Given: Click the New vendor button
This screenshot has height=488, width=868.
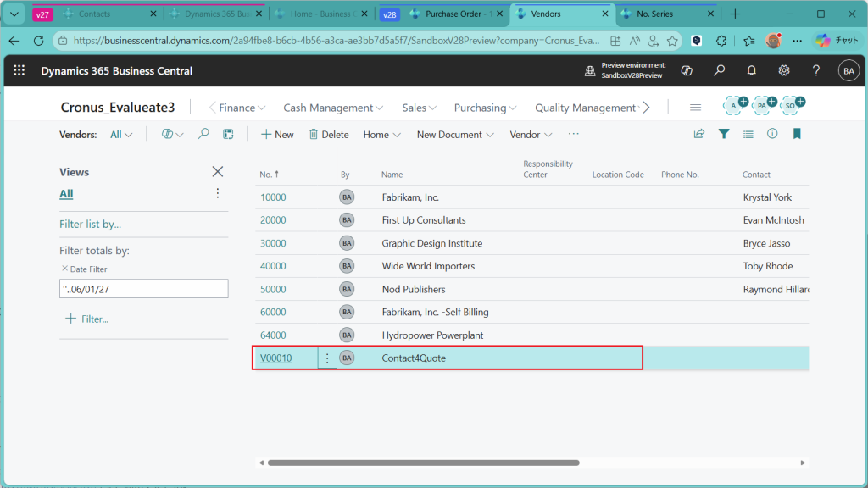Looking at the screenshot, I should pos(277,135).
